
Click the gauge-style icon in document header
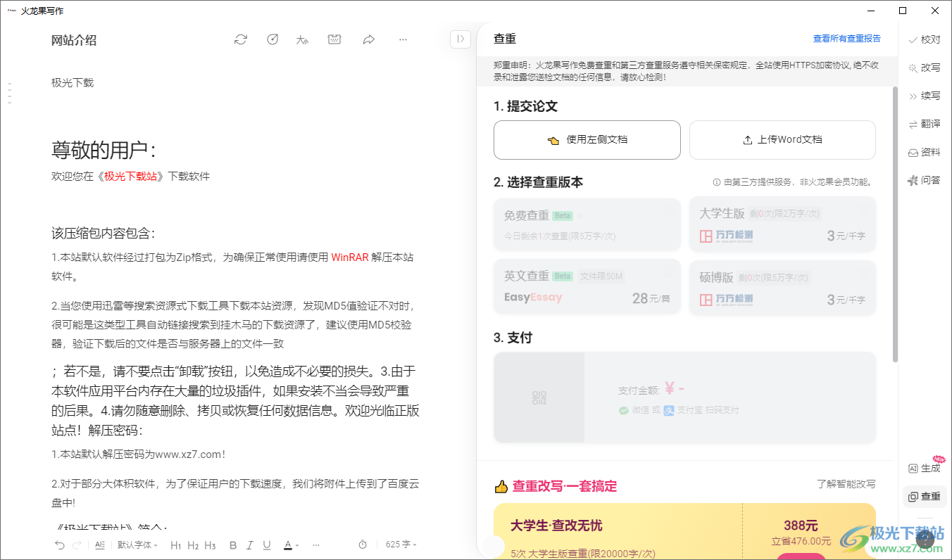click(x=273, y=39)
